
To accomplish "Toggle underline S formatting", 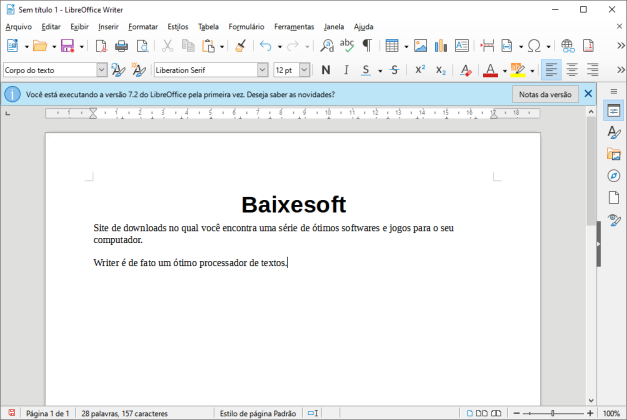I will click(x=365, y=70).
